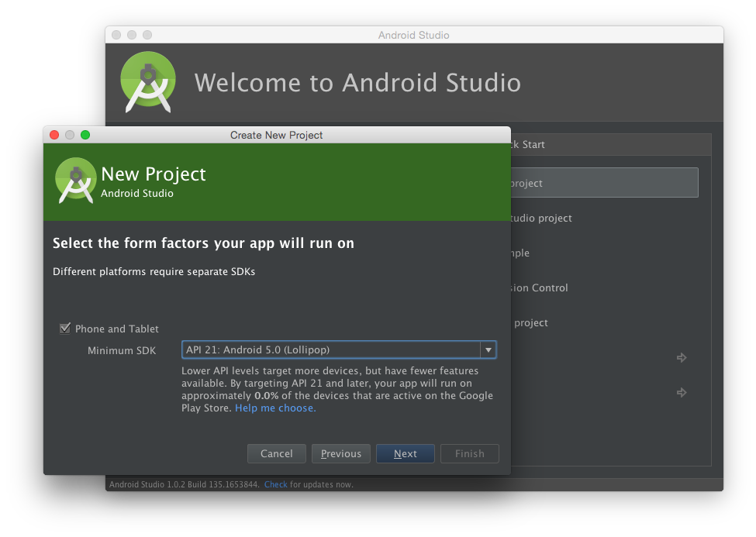This screenshot has width=756, height=537.
Task: Click the lower arrow icon in Welcome window
Action: 682,392
